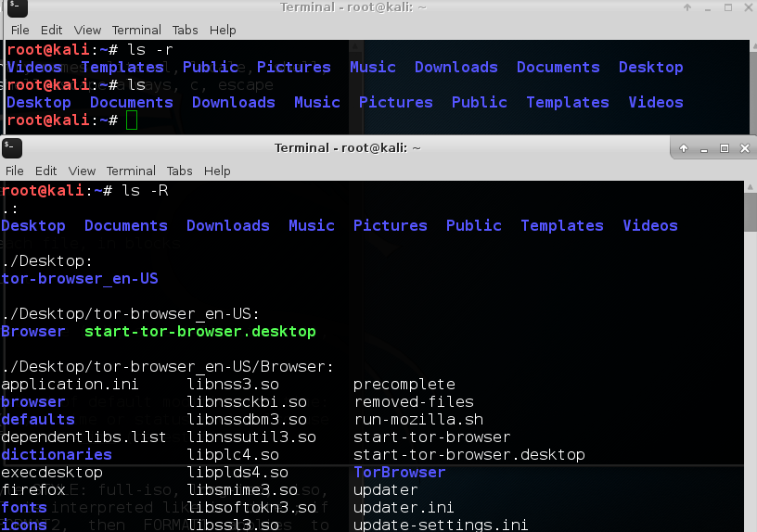The width and height of the screenshot is (757, 532).
Task: Open Help menu in background terminal
Action: (x=223, y=30)
